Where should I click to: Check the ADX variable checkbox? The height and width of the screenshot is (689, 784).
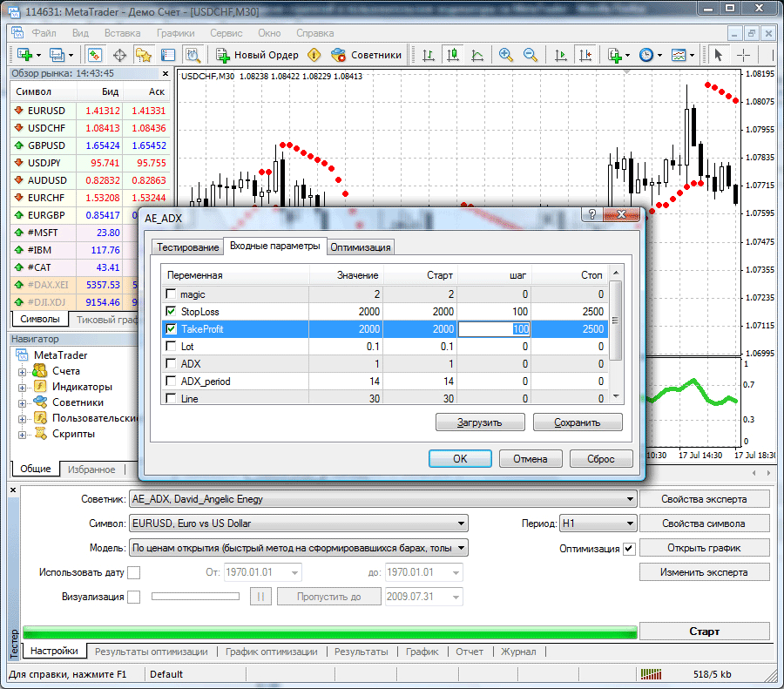coord(171,363)
